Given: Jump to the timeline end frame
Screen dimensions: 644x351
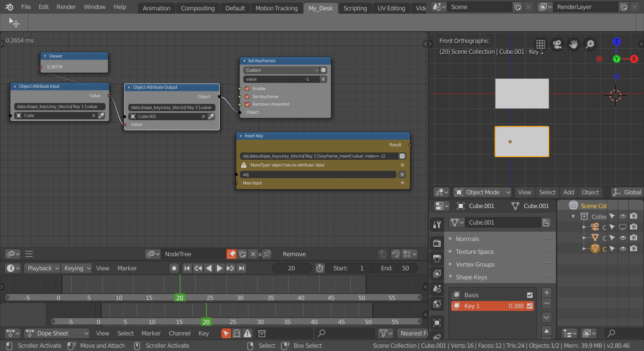Looking at the screenshot, I should pyautogui.click(x=241, y=268).
